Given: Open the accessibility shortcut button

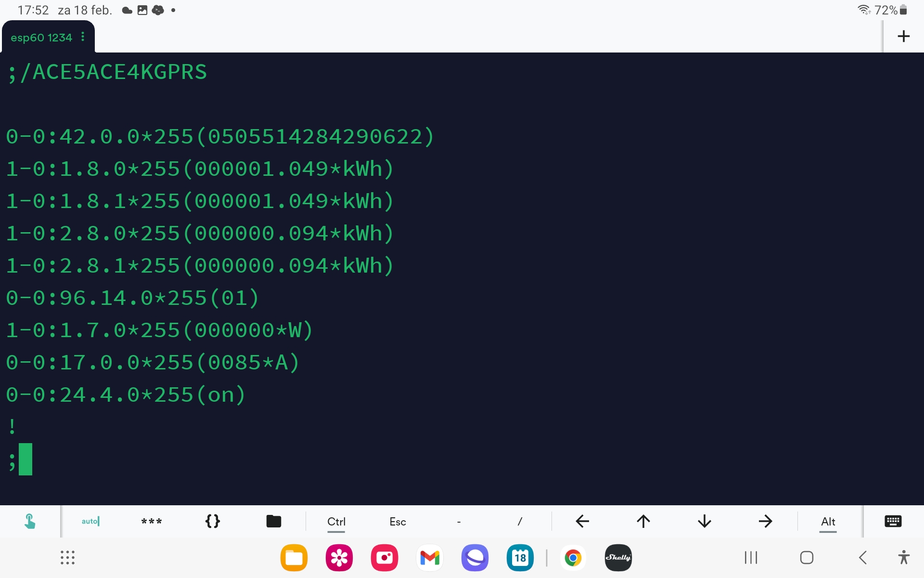Looking at the screenshot, I should 904,557.
